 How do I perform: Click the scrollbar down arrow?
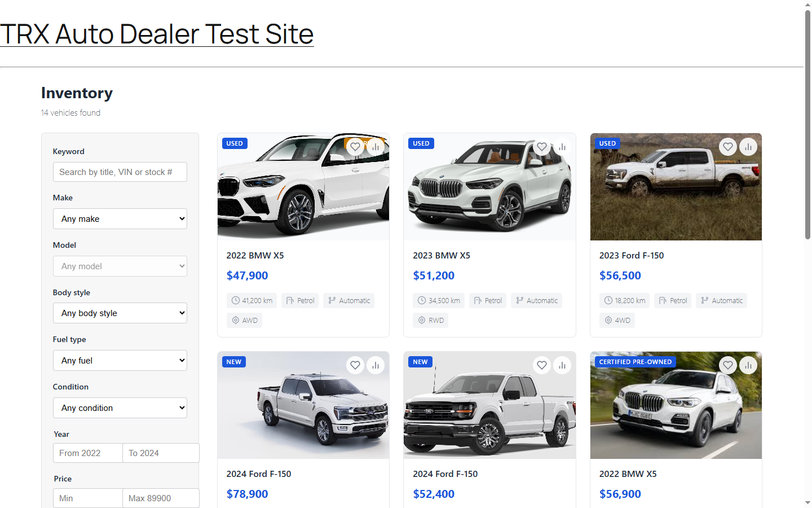point(807,503)
